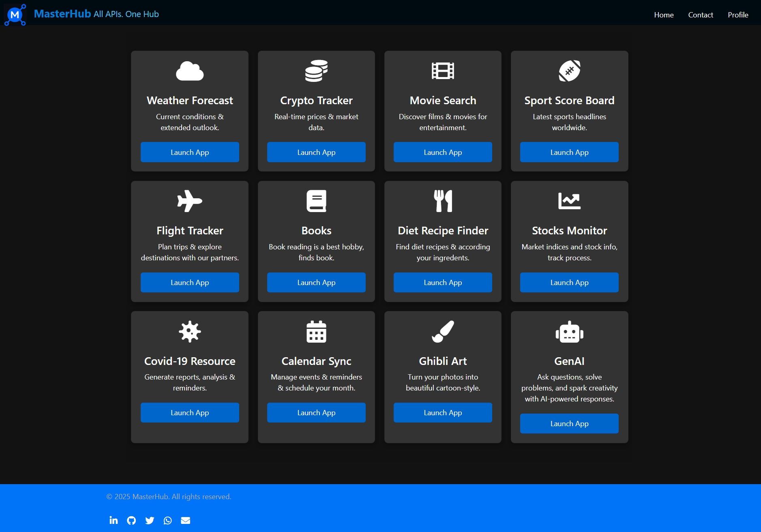Click the robot icon on GenAI card

569,332
